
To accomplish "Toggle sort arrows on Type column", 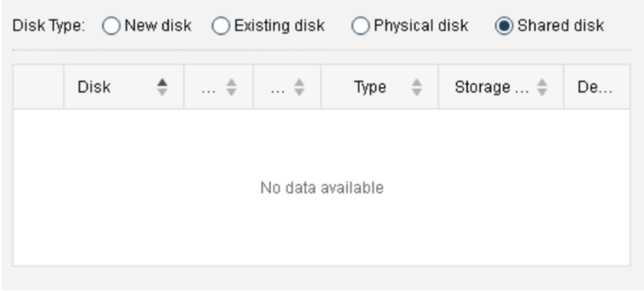I will click(417, 87).
